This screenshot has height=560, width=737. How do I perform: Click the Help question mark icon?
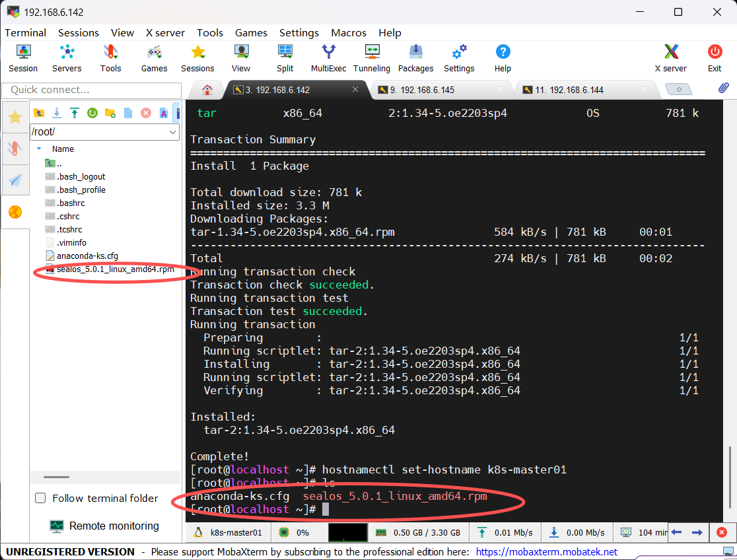click(x=503, y=58)
